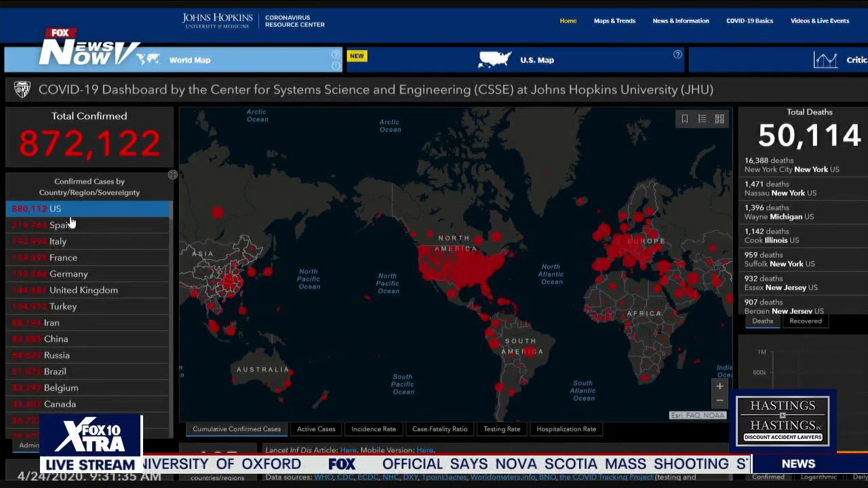Expand the confirmed cases list panel
This screenshot has width=868, height=488.
click(x=173, y=175)
